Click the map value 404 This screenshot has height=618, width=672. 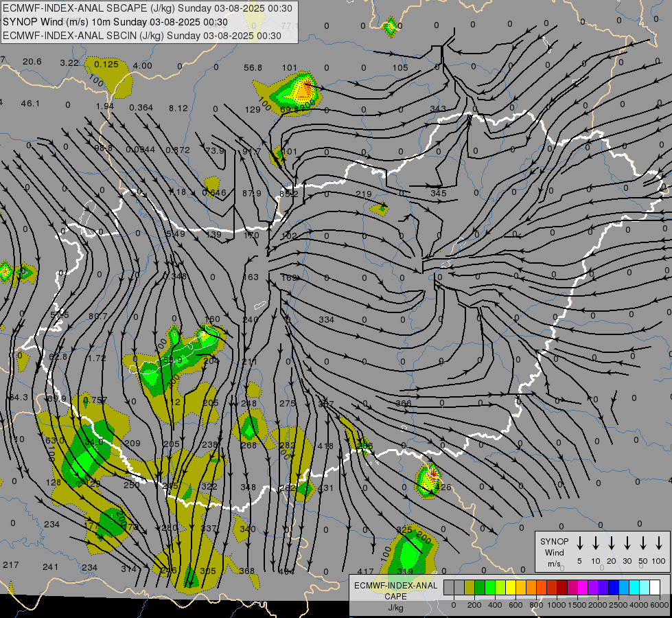[x=286, y=571]
